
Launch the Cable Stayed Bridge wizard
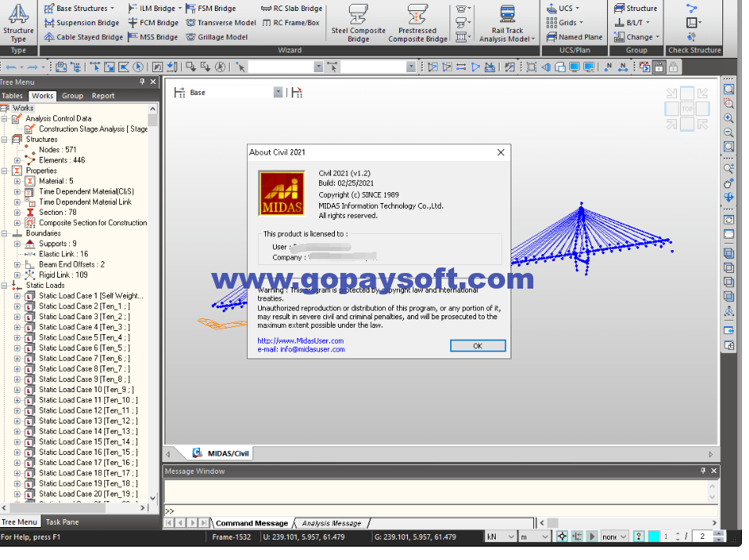83,37
